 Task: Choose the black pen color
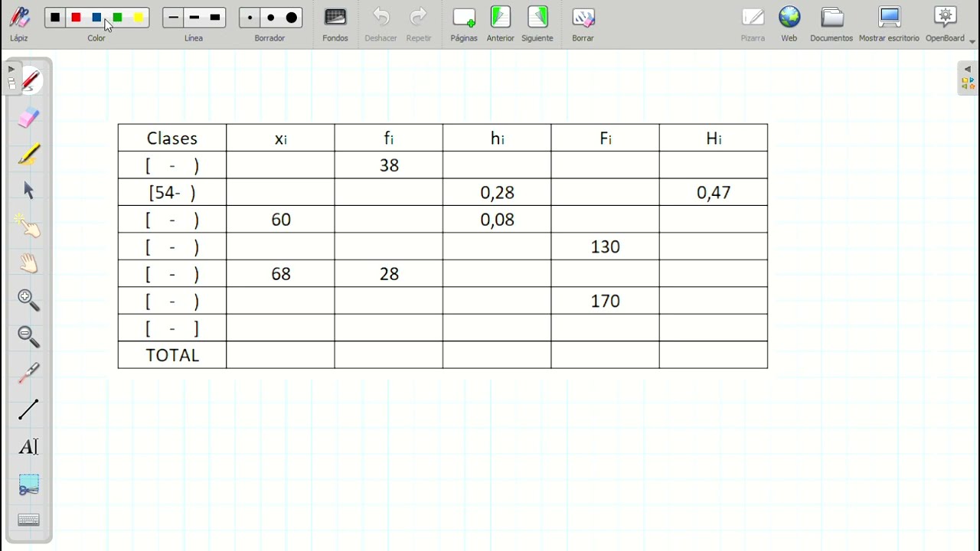tap(55, 18)
